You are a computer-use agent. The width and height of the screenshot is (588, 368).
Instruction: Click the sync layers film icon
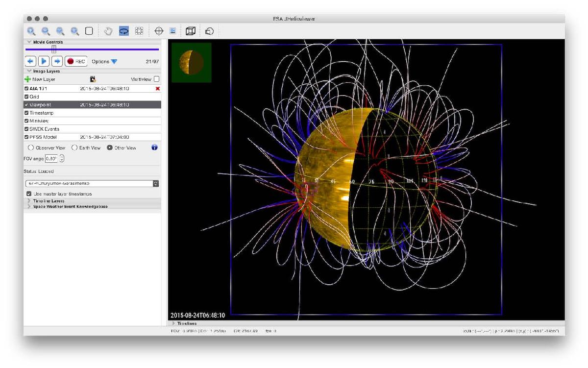point(93,79)
